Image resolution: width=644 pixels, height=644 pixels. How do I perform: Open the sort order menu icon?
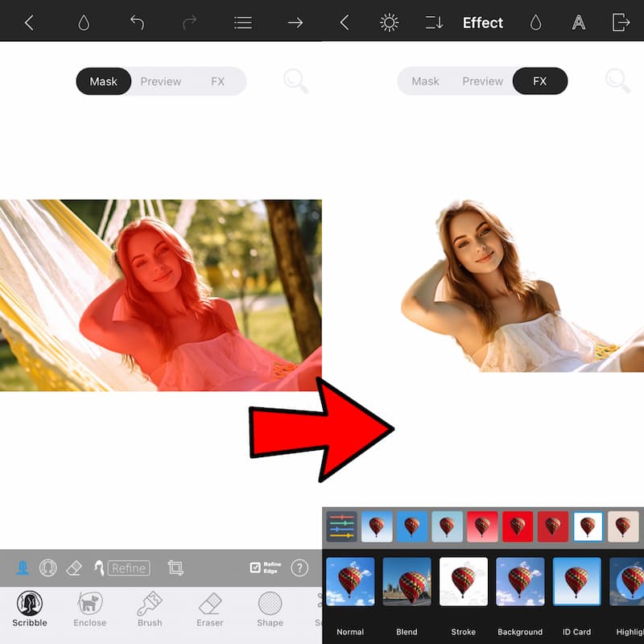434,23
